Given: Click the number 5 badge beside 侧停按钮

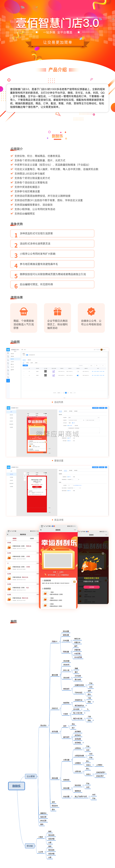Looking at the screenshot, I should [x=16, y=276].
